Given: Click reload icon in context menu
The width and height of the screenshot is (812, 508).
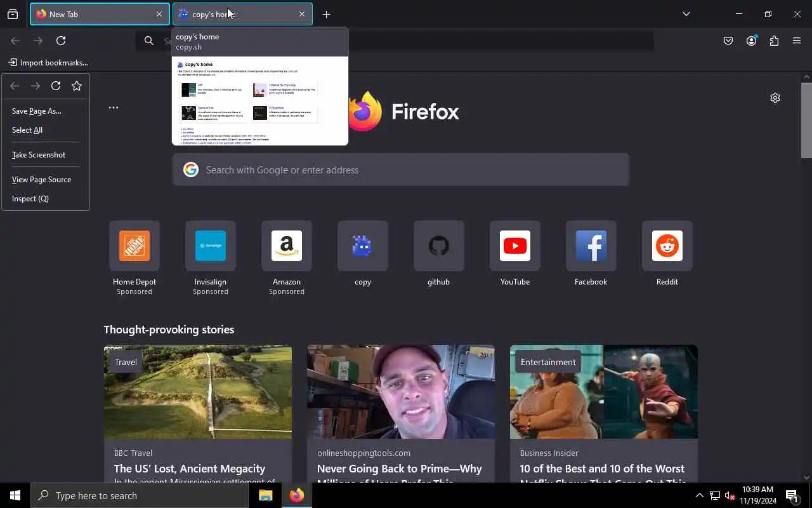Looking at the screenshot, I should pyautogui.click(x=56, y=86).
